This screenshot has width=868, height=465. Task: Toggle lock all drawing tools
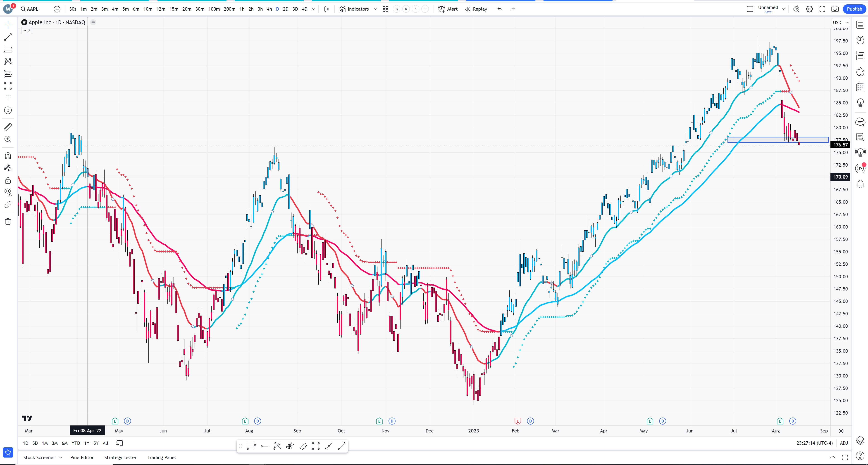coord(8,180)
